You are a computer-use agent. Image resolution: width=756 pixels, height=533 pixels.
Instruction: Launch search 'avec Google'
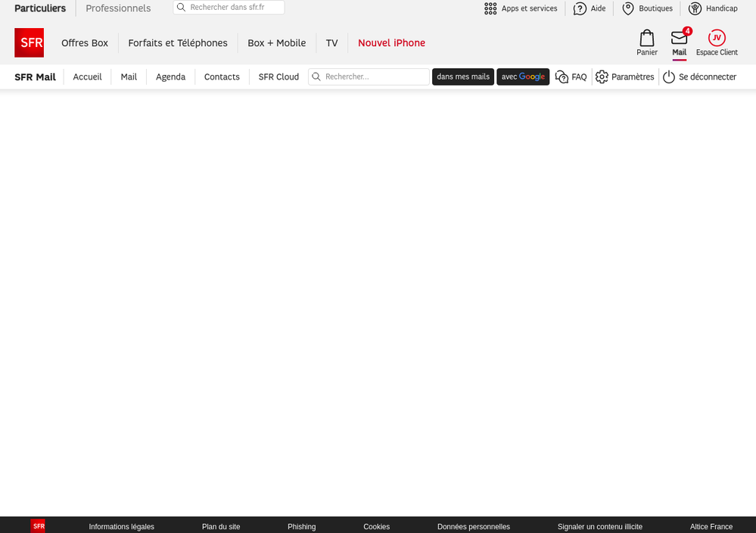(523, 76)
